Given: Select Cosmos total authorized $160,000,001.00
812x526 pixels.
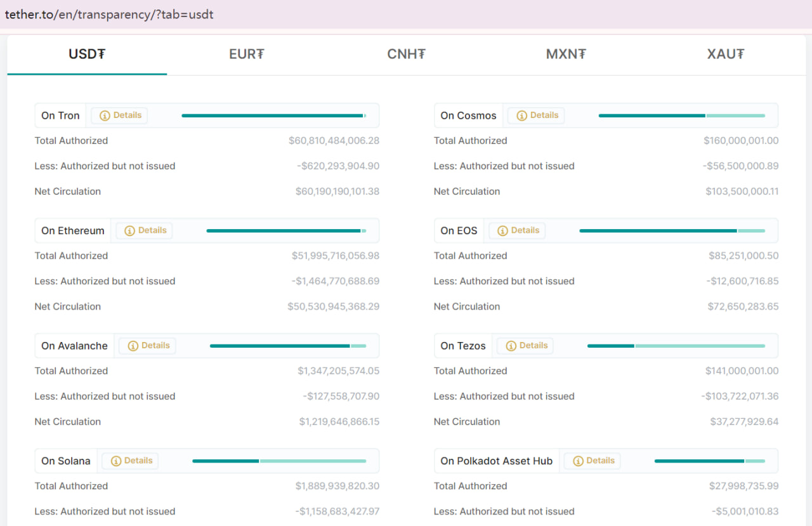Looking at the screenshot, I should [741, 141].
